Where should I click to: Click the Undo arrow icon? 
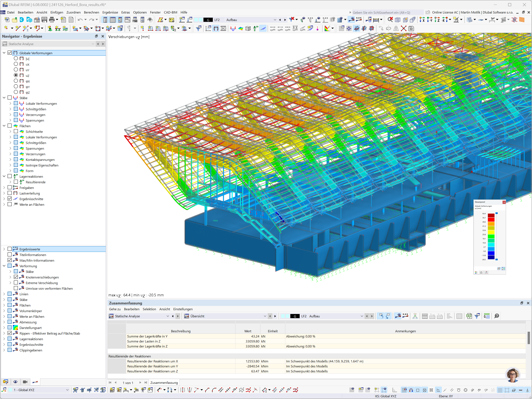coord(80,20)
